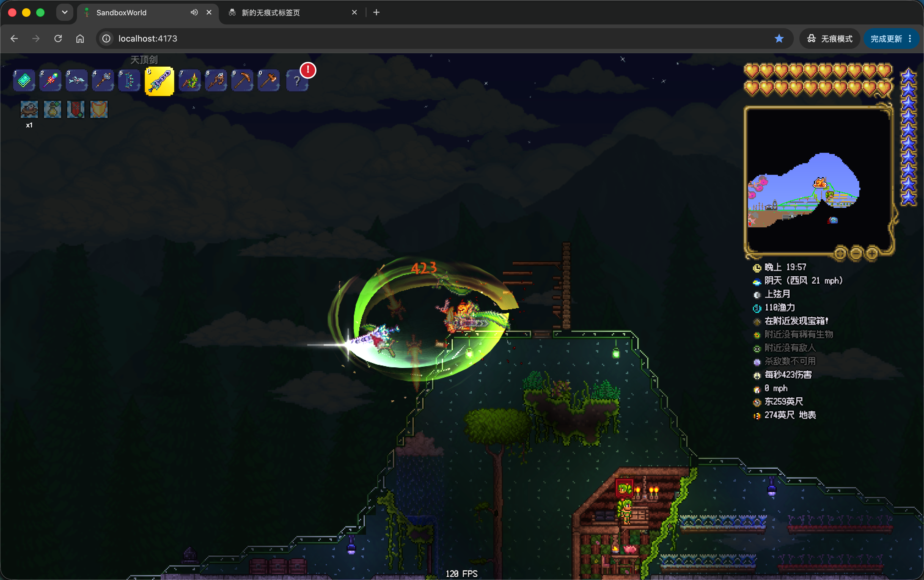This screenshot has width=924, height=580.
Task: Toggle the moon phase sextant display
Action: coord(757,295)
